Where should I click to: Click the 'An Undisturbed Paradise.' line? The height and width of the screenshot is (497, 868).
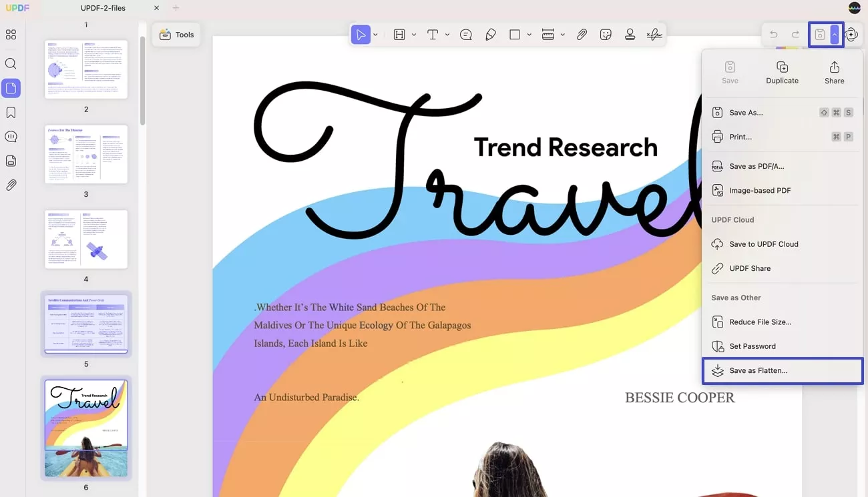click(x=306, y=398)
